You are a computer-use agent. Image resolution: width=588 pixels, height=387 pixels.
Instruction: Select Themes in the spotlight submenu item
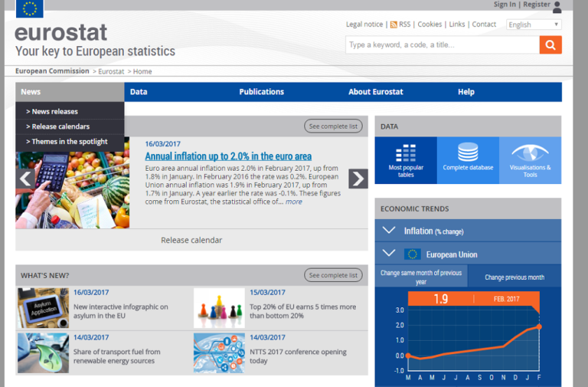70,142
